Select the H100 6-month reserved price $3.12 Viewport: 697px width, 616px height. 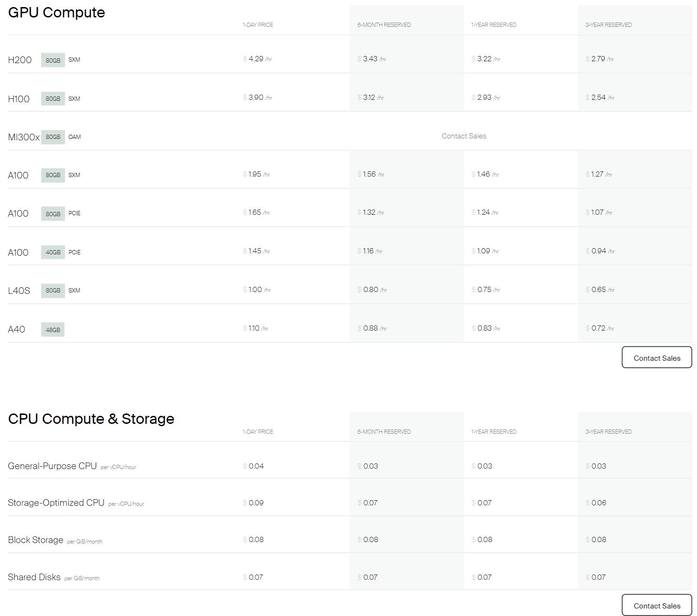click(370, 97)
